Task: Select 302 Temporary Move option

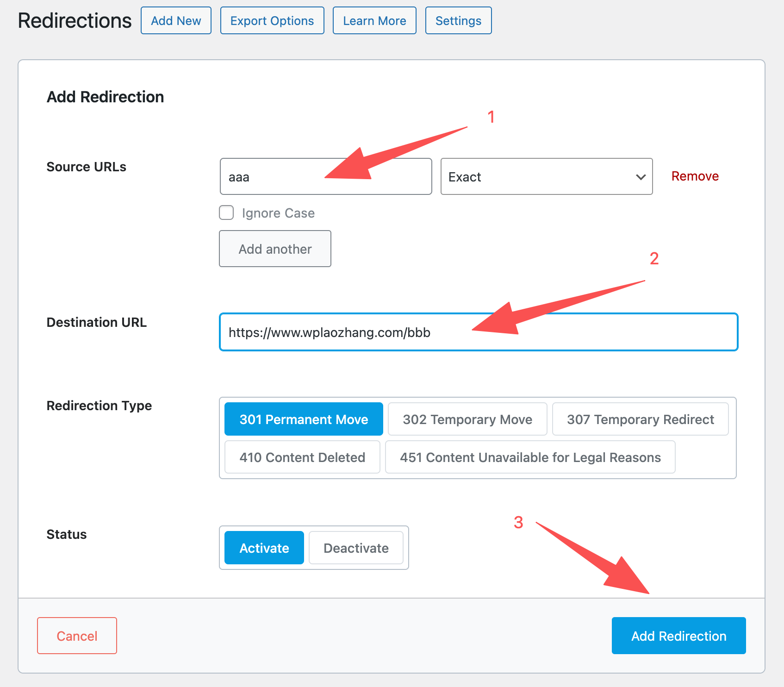Action: click(x=467, y=419)
